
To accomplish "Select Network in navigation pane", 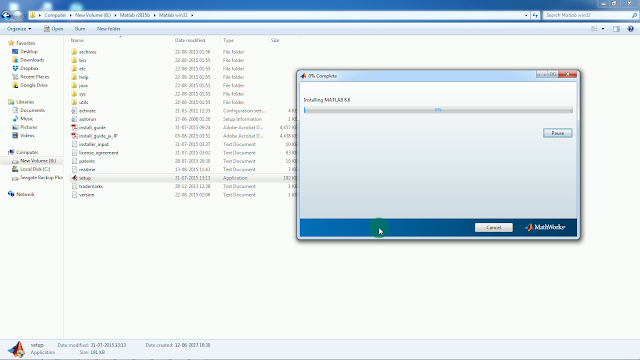I will click(x=25, y=194).
